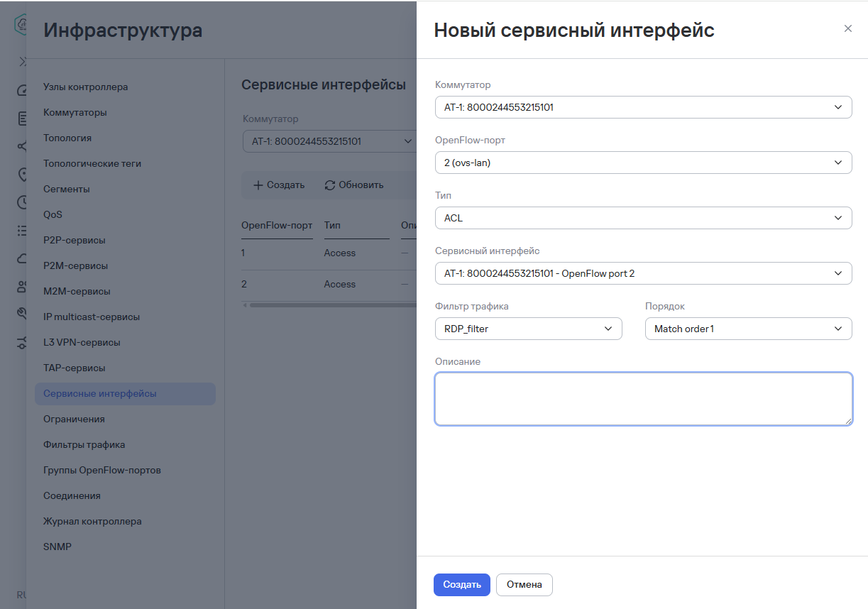Image resolution: width=868 pixels, height=609 pixels.
Task: Open the clock icon in left rail
Action: (22, 202)
